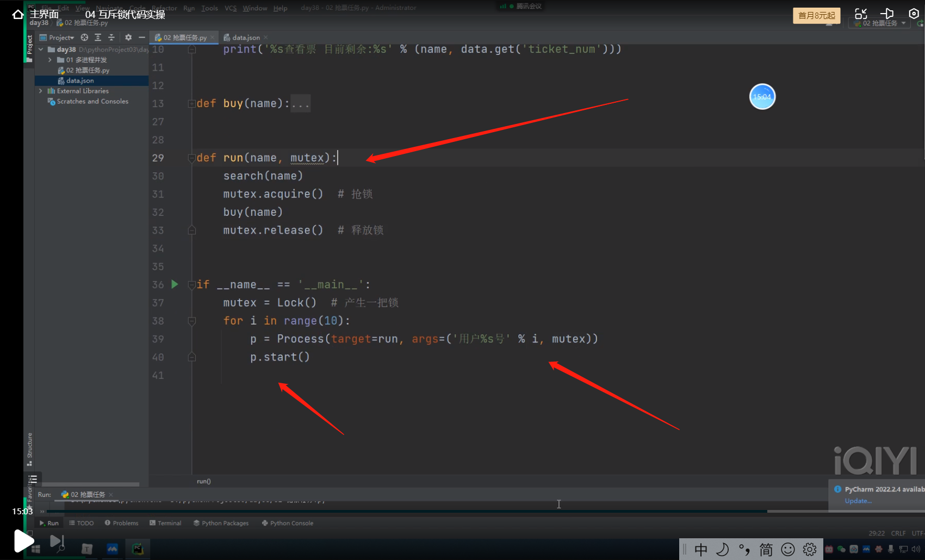925x560 pixels.
Task: Hide the Project panel with minus icon
Action: (142, 38)
